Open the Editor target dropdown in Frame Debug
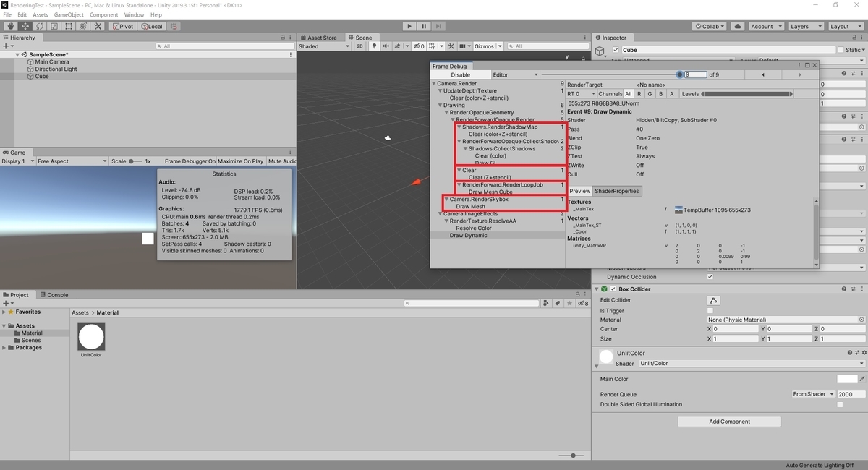The height and width of the screenshot is (470, 868). [516, 74]
